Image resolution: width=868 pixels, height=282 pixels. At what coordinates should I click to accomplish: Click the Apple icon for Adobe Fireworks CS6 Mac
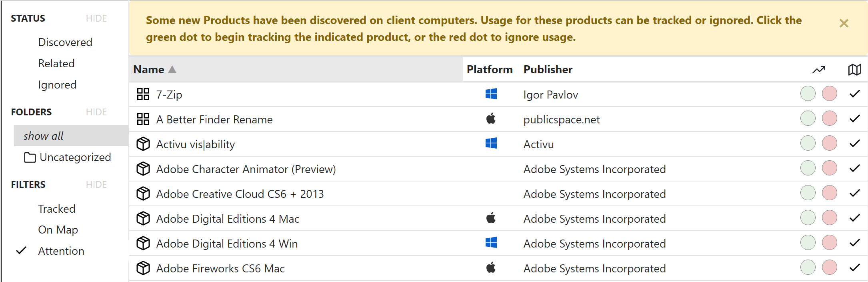(491, 268)
